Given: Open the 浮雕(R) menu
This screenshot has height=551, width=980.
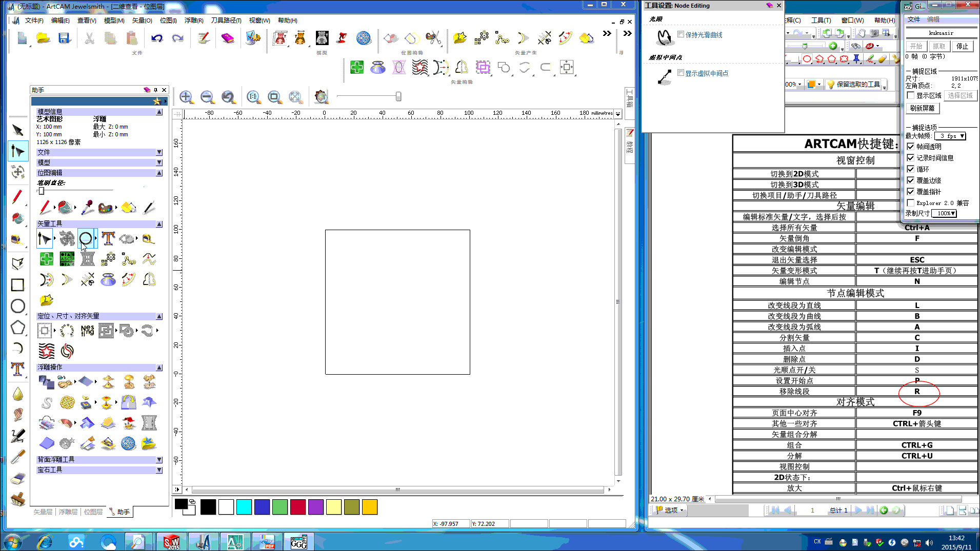Looking at the screenshot, I should click(x=194, y=21).
